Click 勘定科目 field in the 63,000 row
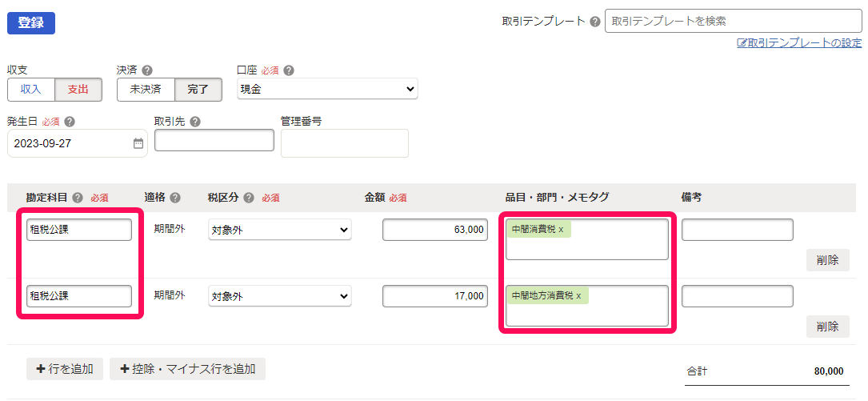This screenshot has width=868, height=401. point(79,230)
